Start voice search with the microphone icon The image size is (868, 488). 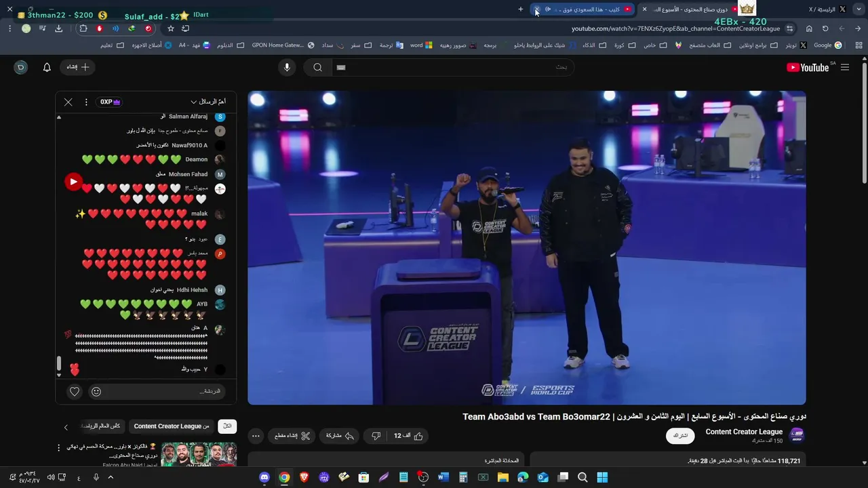pos(287,67)
